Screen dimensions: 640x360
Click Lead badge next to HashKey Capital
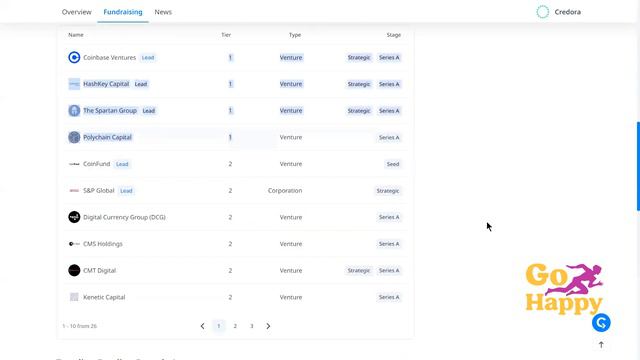pos(141,84)
